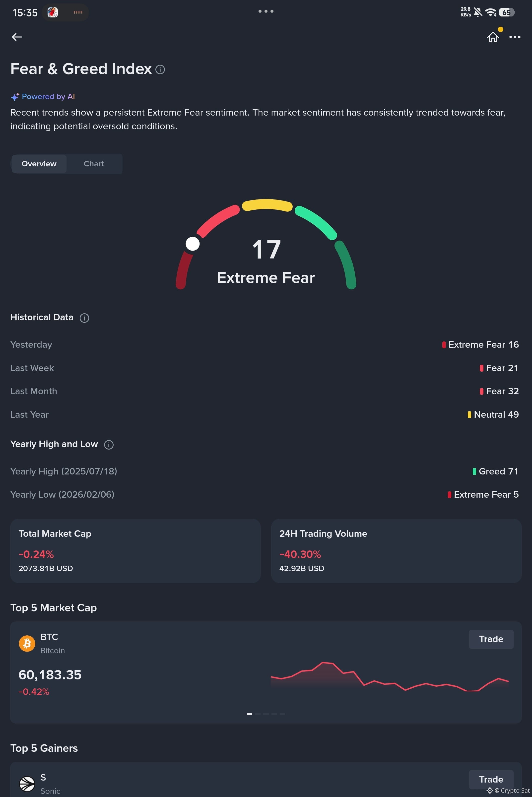The height and width of the screenshot is (797, 532).
Task: Tap the dark red extreme fear segment
Action: click(x=184, y=270)
